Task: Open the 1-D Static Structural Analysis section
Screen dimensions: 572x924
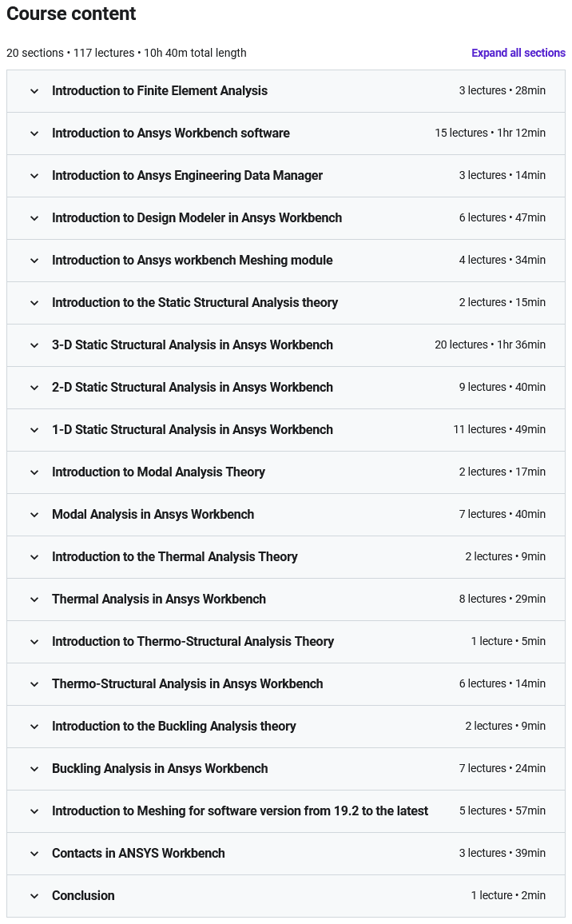Action: pyautogui.click(x=192, y=430)
